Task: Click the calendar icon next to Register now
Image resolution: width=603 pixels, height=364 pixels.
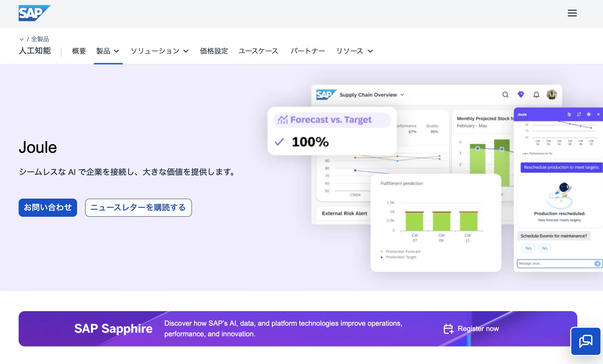Action: 448,329
